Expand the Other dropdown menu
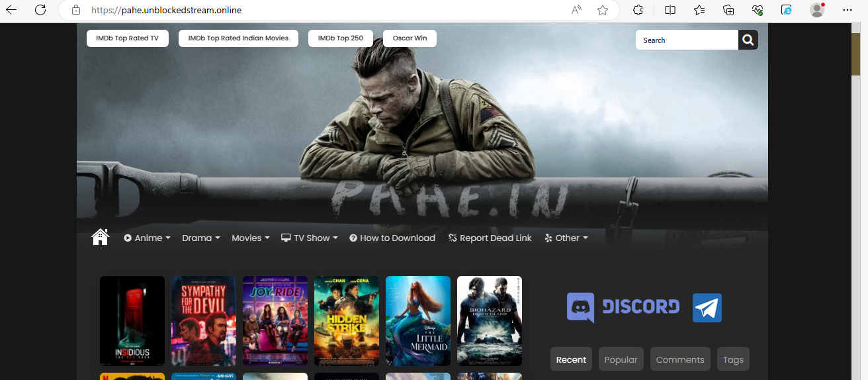 (x=566, y=238)
